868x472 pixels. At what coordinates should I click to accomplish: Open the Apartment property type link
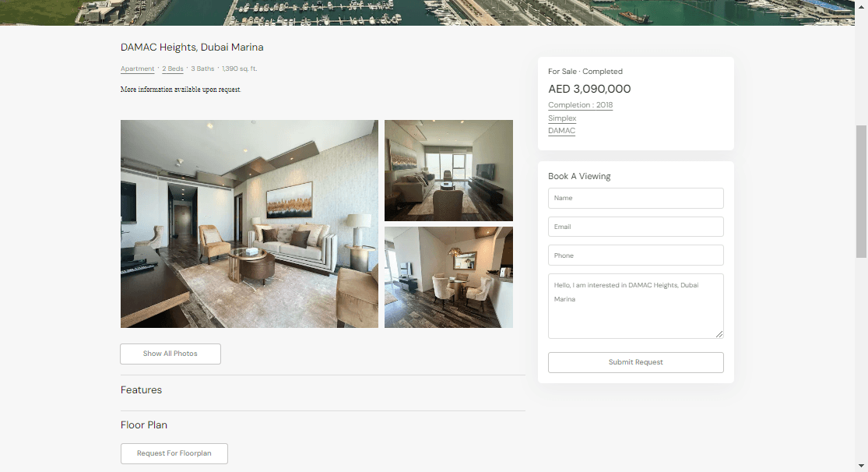click(x=137, y=69)
